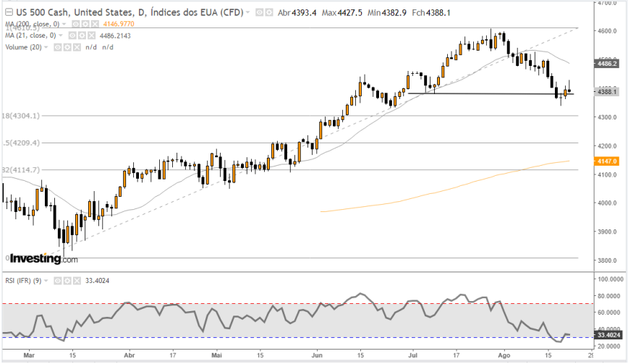The width and height of the screenshot is (628, 364).
Task: Click the Investing.com logo link
Action: pos(43,258)
